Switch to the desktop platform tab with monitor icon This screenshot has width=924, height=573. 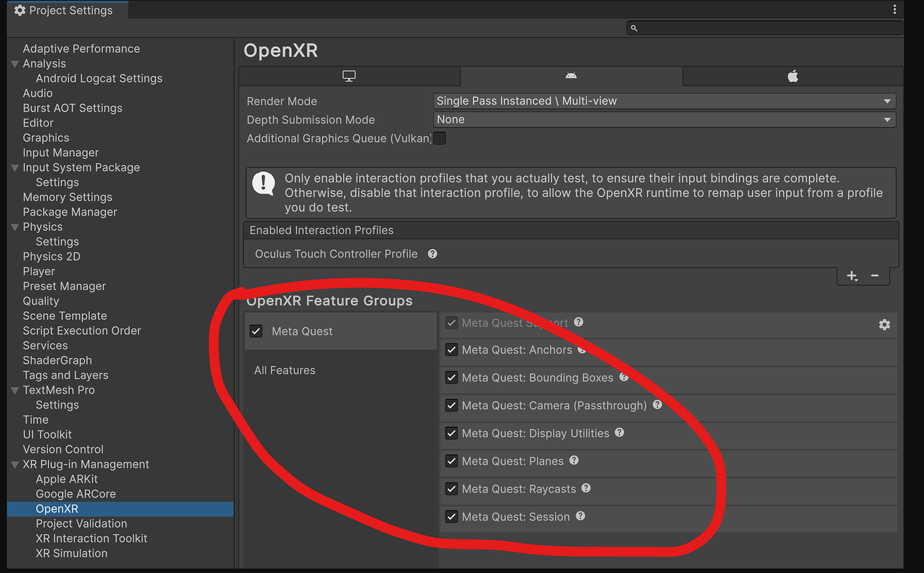tap(349, 76)
